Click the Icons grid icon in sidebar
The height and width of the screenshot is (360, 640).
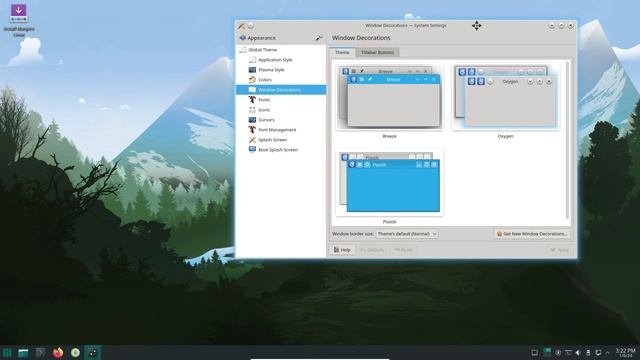pyautogui.click(x=252, y=110)
